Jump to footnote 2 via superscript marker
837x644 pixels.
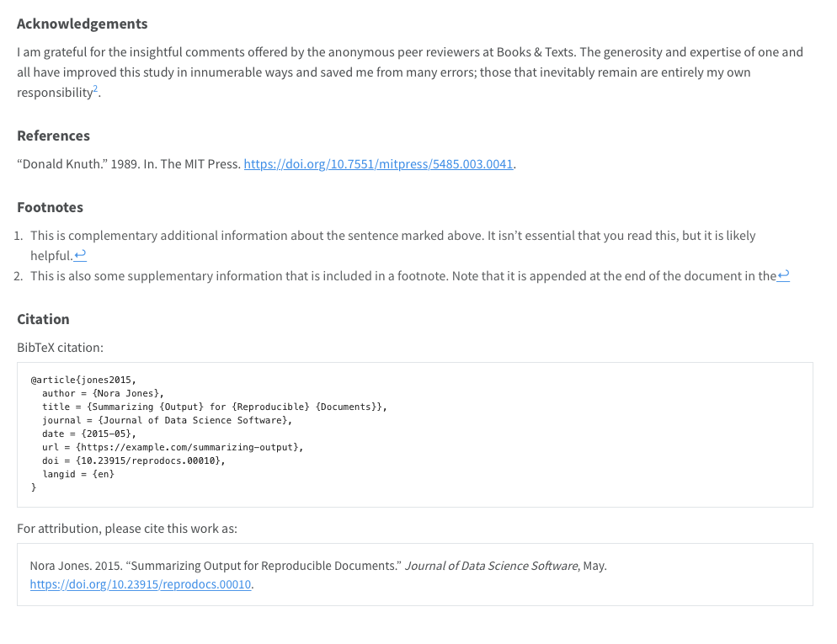click(x=96, y=89)
